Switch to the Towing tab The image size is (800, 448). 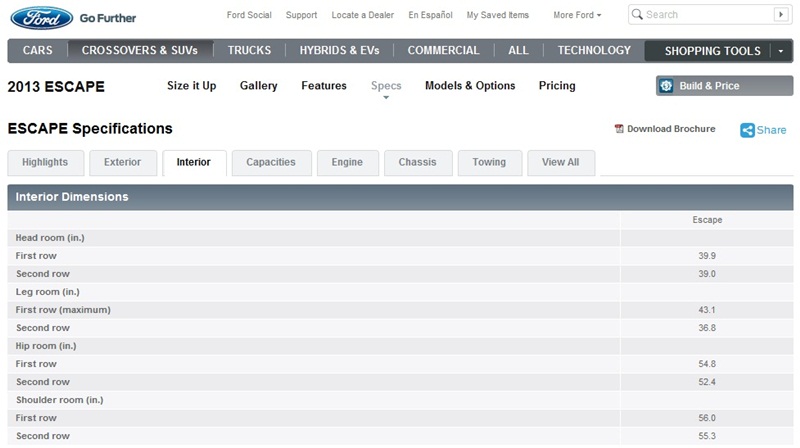click(489, 163)
